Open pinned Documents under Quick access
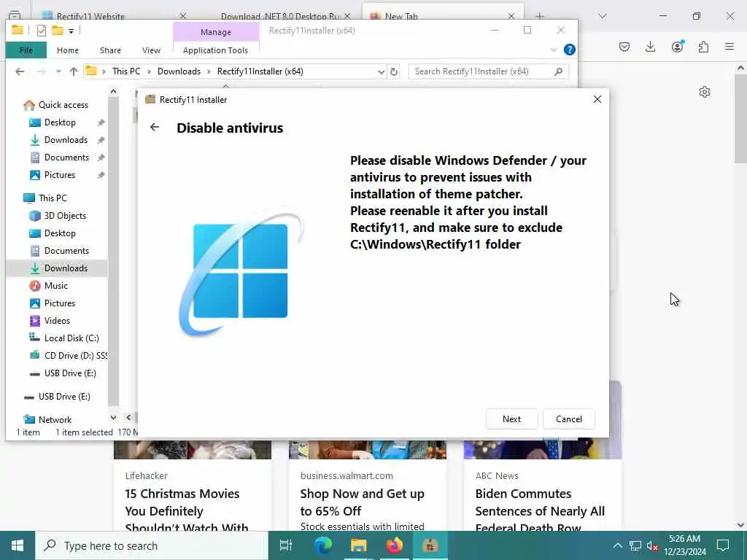The width and height of the screenshot is (747, 560). click(66, 157)
